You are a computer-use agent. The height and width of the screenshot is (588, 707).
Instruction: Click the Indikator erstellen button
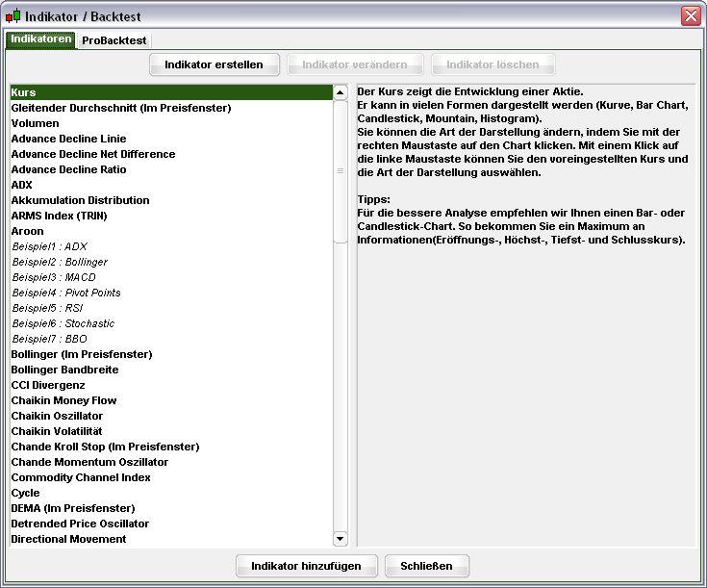[x=215, y=64]
